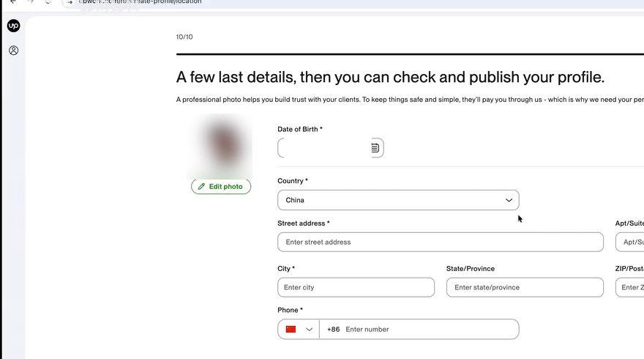Focus the ZIP/Postal code input field
Image resolution: width=644 pixels, height=359 pixels.
pos(629,287)
